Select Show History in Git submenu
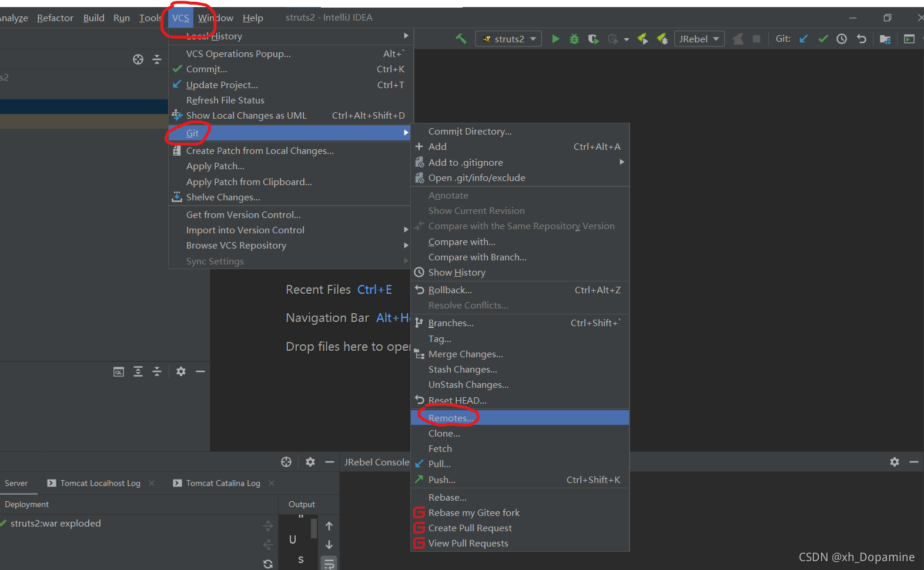The width and height of the screenshot is (924, 570). click(520, 273)
